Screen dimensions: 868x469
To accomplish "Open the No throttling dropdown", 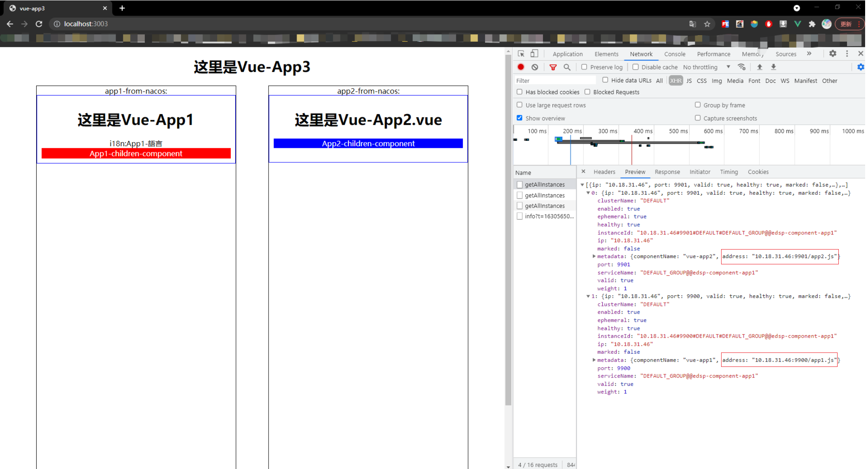I will tap(706, 67).
